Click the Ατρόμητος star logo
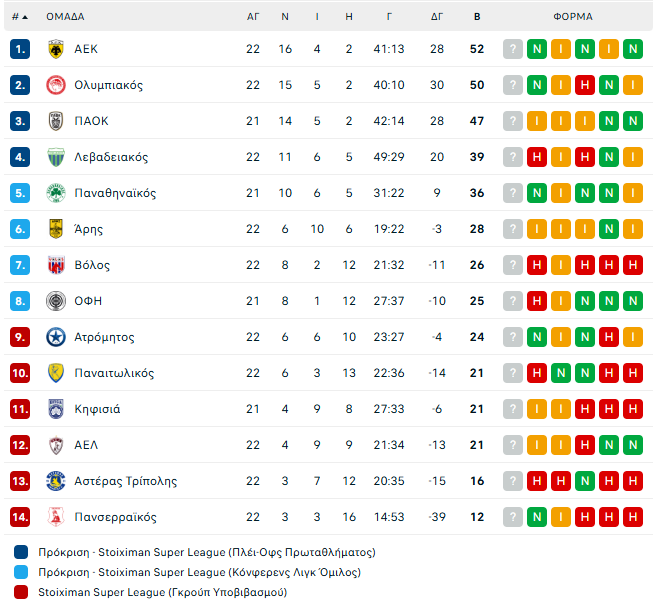The image size is (662, 613). (x=55, y=337)
